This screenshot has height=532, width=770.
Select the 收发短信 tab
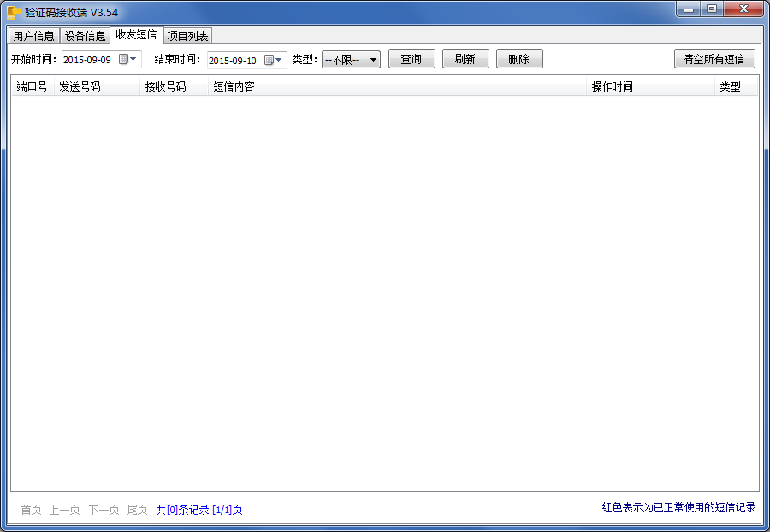pyautogui.click(x=136, y=34)
